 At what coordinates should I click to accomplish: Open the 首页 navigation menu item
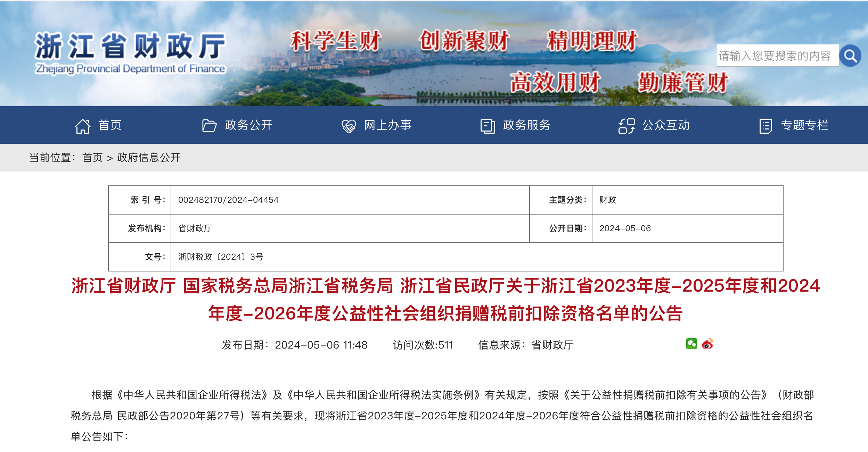pos(110,125)
